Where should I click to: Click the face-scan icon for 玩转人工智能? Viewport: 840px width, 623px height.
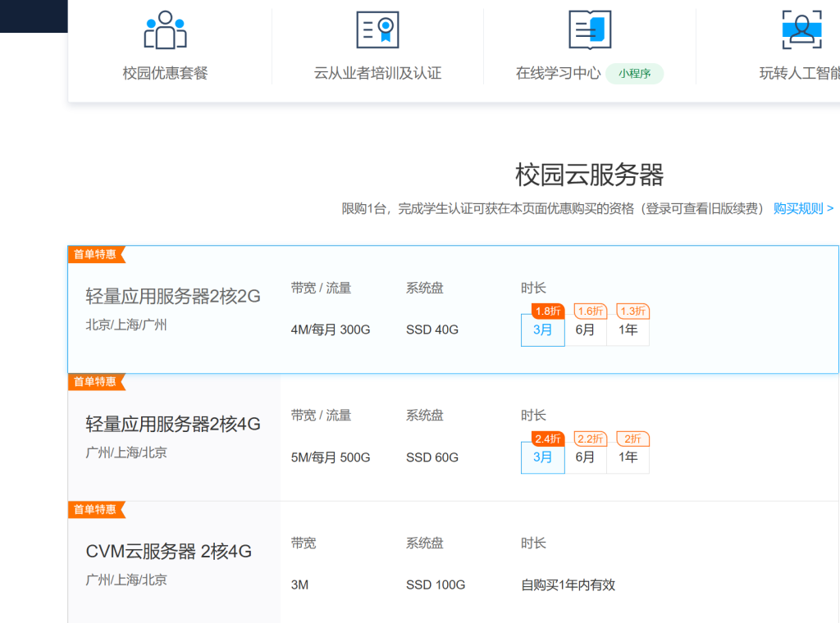point(801,30)
